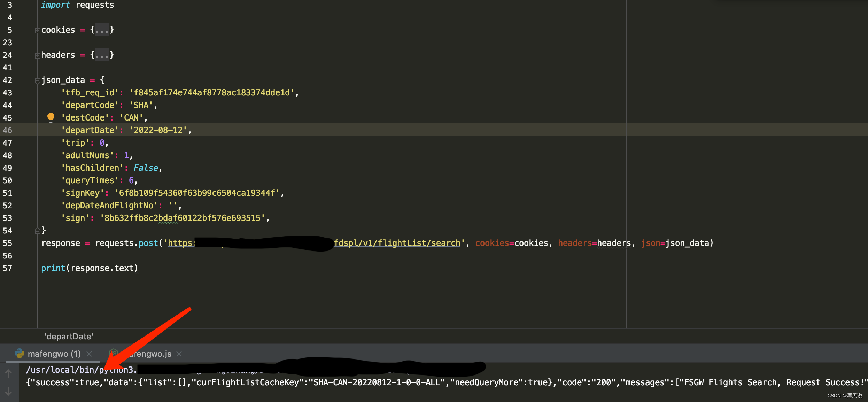Click line number 46 in the gutter

8,130
